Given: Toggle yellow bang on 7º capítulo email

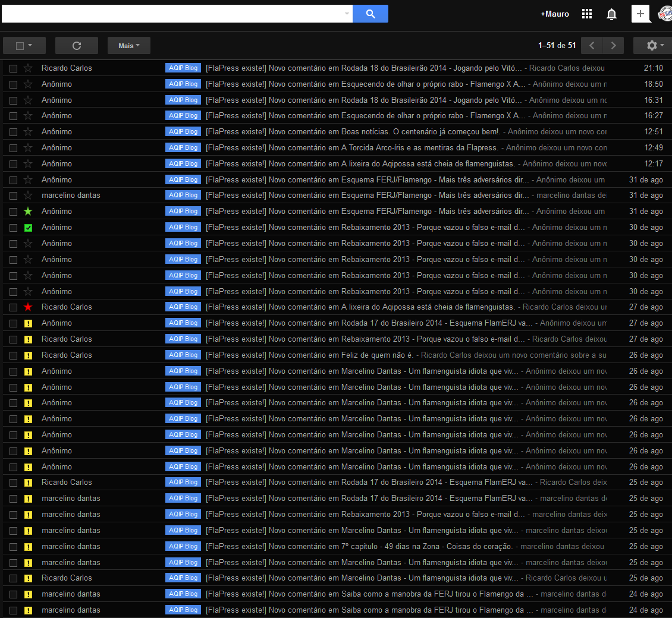Looking at the screenshot, I should tap(28, 547).
